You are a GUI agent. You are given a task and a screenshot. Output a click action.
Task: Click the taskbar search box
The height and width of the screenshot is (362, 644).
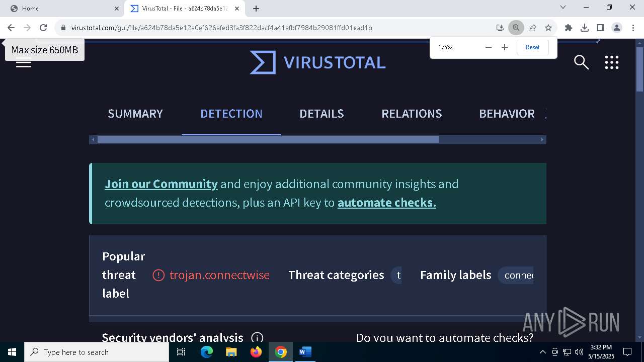pos(97,352)
